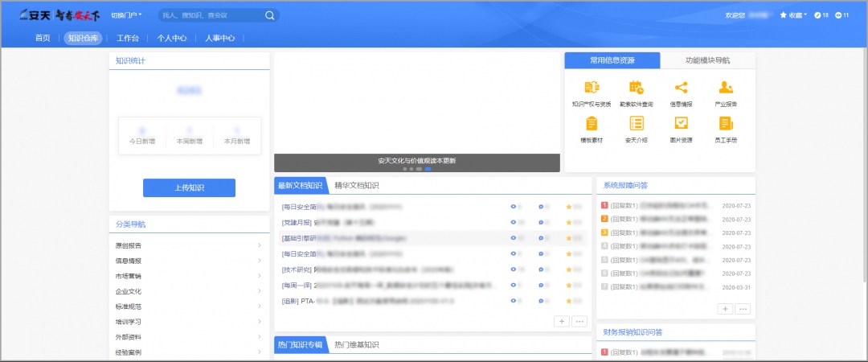Click the search input field in header

coord(209,15)
